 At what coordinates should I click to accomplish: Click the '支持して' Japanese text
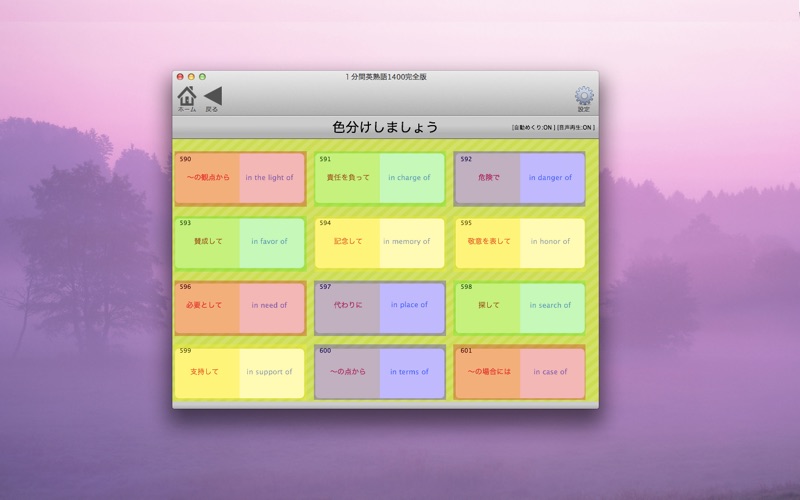click(204, 372)
